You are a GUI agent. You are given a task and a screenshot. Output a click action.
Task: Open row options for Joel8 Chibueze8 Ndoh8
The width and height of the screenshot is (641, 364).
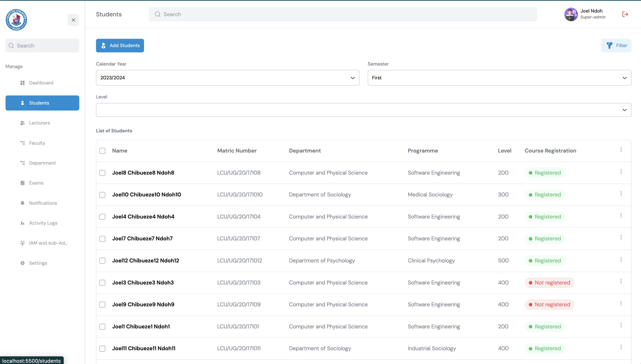coord(621,171)
